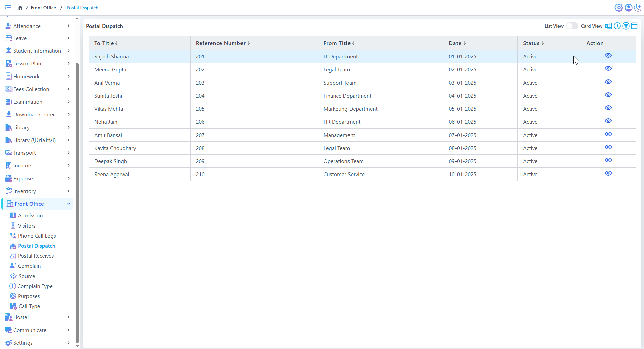Click the settings gear in the header
The height and width of the screenshot is (349, 644).
tap(619, 8)
